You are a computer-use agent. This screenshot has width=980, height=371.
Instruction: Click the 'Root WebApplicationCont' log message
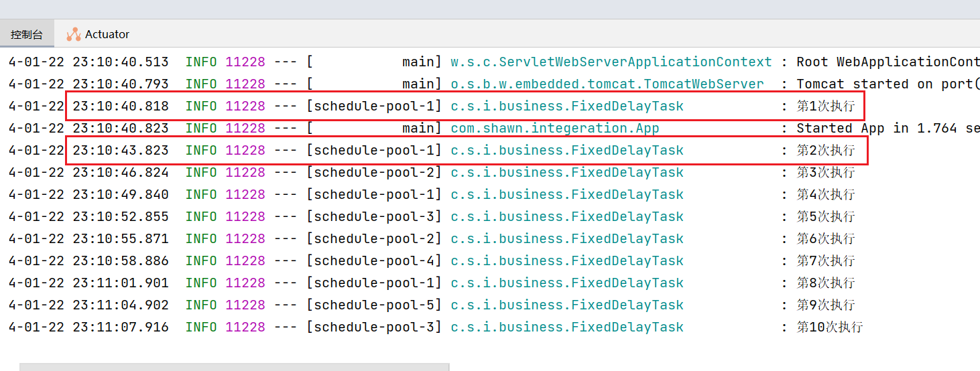pyautogui.click(x=888, y=62)
